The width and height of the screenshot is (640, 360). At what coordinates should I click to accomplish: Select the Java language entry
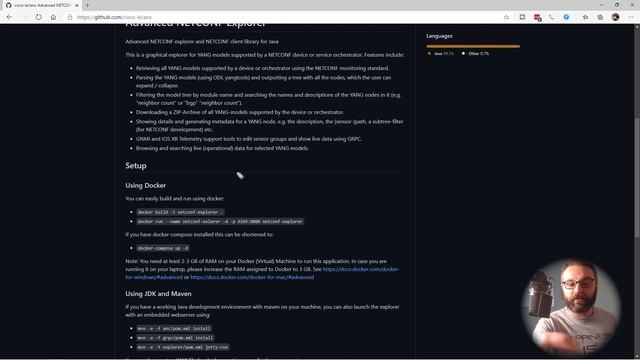point(440,53)
